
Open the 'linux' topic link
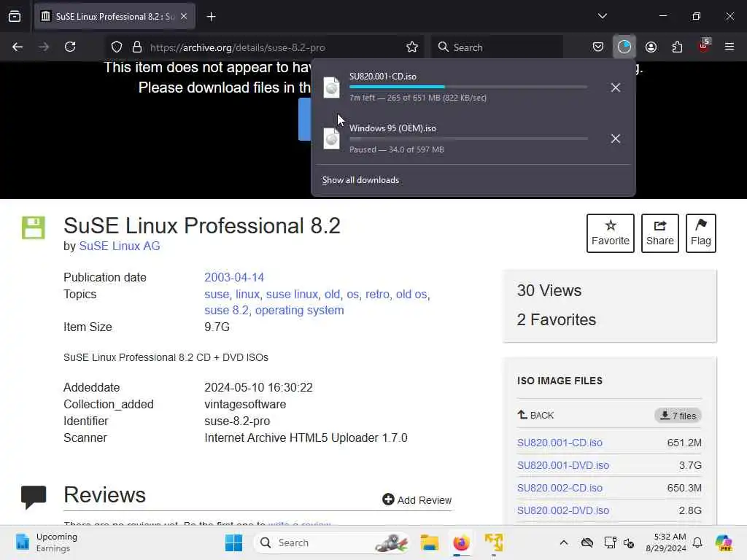coord(248,295)
